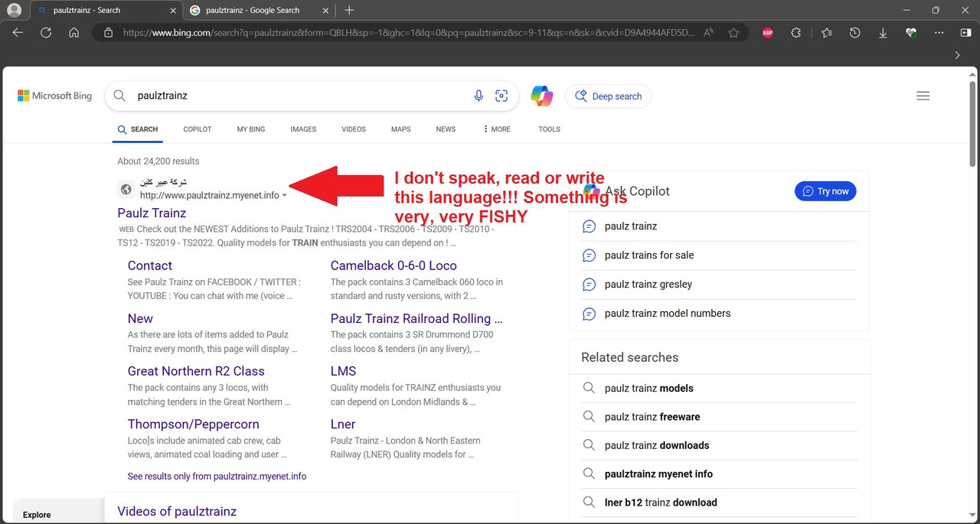Image resolution: width=980 pixels, height=524 pixels.
Task: Click the Read aloud icon in address bar
Action: tap(709, 33)
